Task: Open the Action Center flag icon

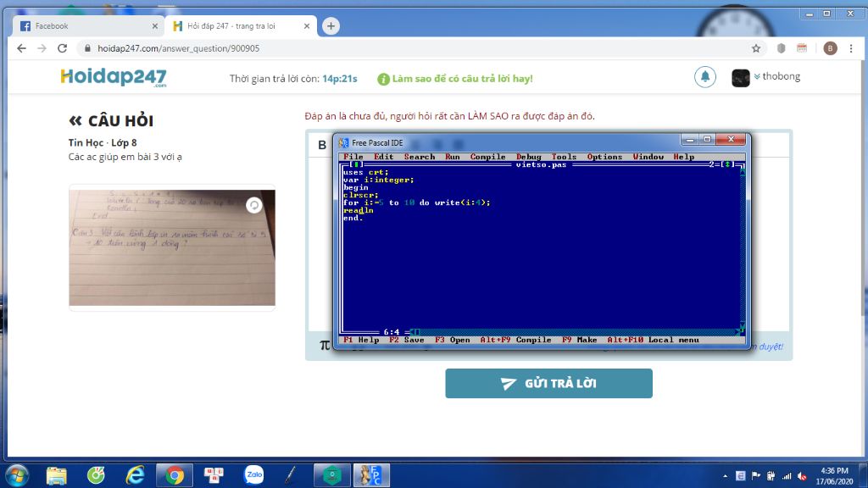Action: [x=755, y=476]
